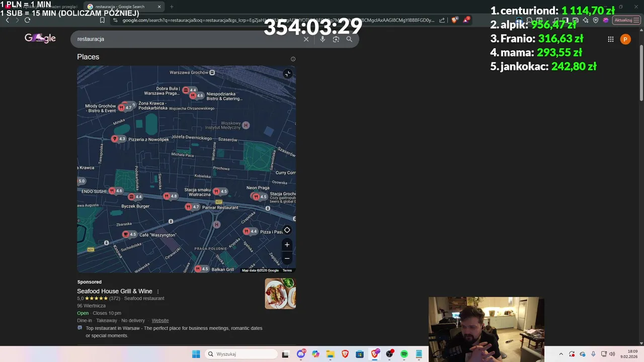This screenshot has height=362, width=644.
Task: Zoom in on the places map
Action: click(x=287, y=245)
